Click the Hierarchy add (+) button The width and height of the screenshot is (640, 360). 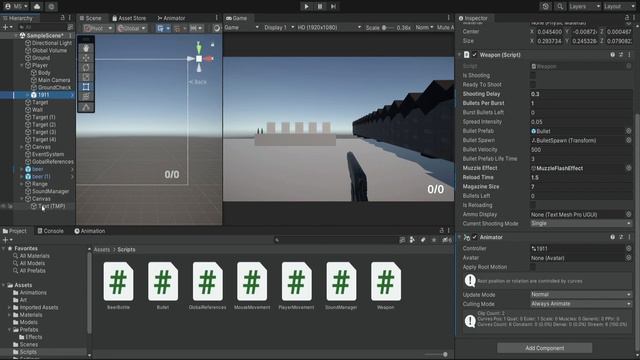pos(7,27)
